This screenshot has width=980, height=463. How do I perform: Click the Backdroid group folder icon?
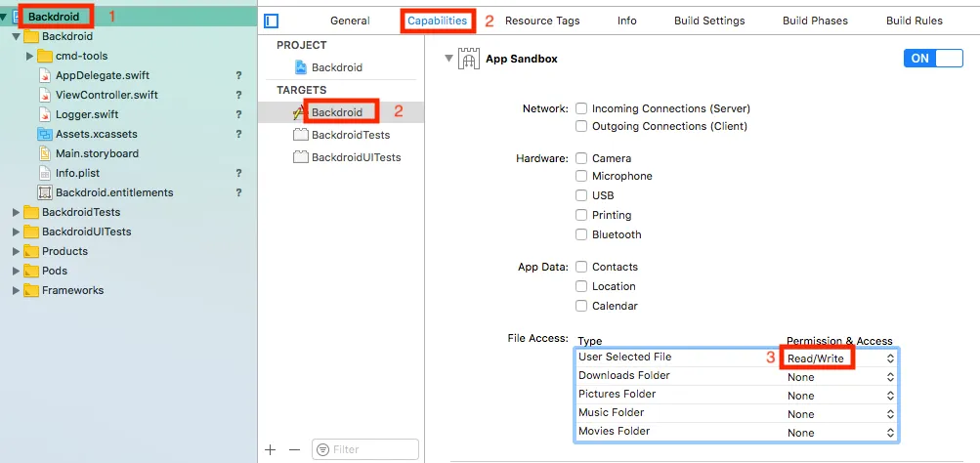(31, 36)
